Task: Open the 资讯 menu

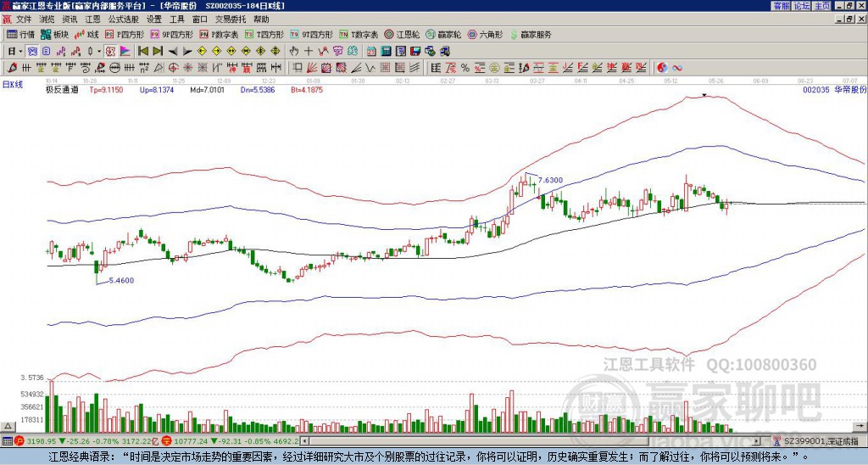Action: [x=70, y=20]
